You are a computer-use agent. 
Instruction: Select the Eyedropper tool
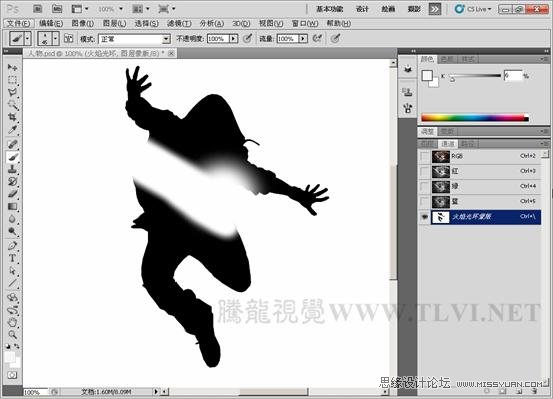12,129
